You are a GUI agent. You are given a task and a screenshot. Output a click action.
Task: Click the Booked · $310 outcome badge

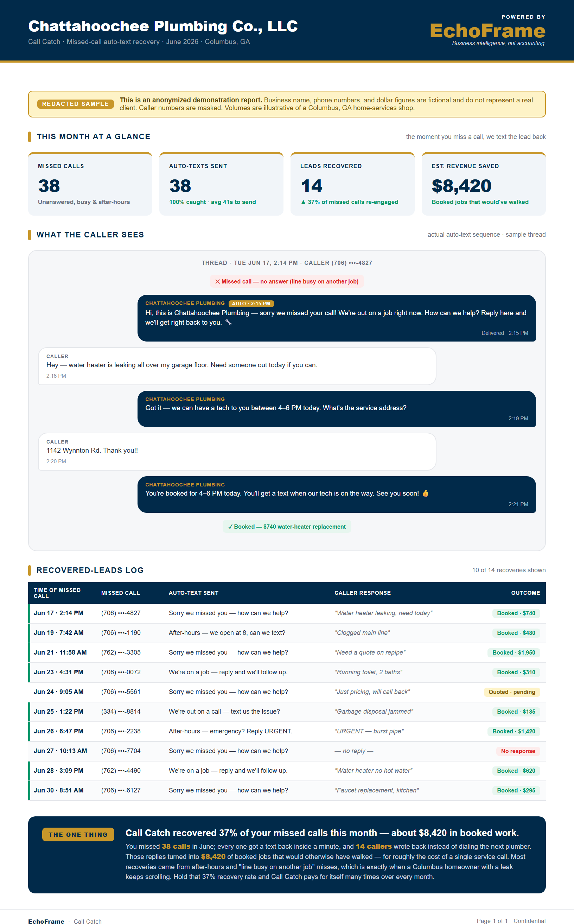pos(516,672)
